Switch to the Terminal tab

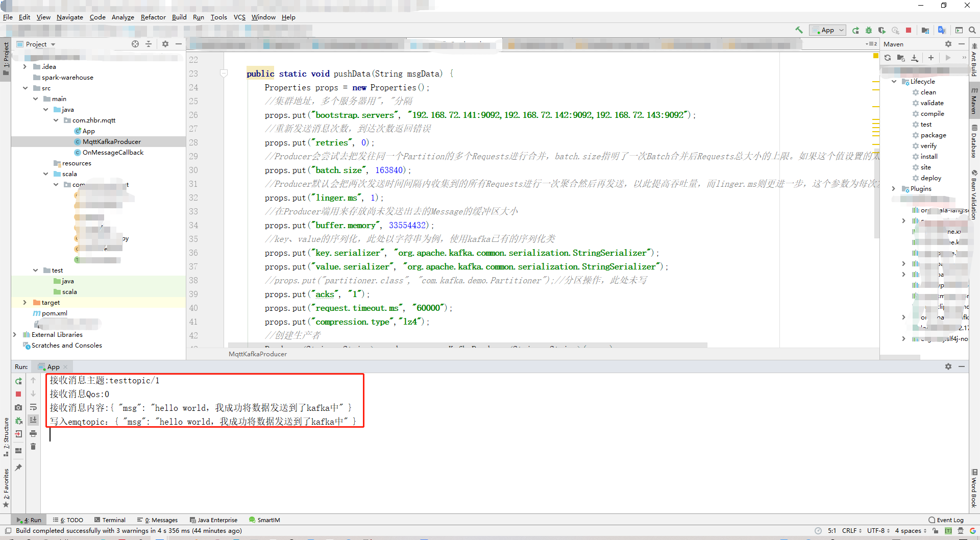tap(110, 520)
